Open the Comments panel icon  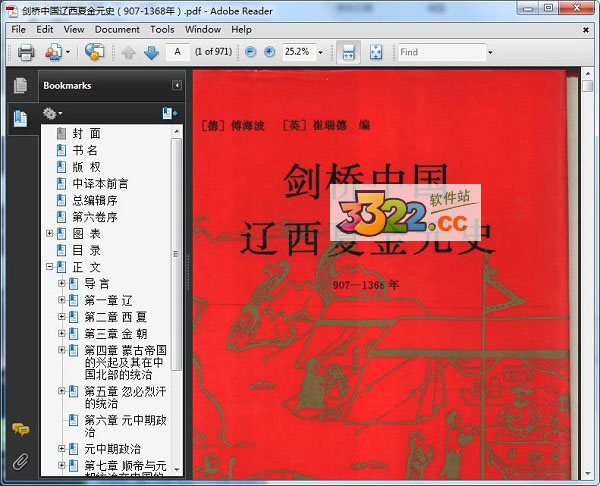tap(20, 429)
